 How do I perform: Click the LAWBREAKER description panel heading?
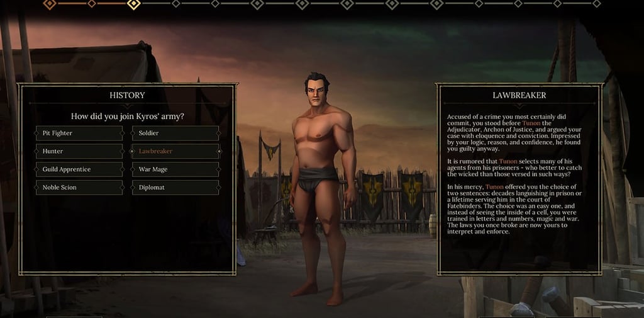pos(519,95)
